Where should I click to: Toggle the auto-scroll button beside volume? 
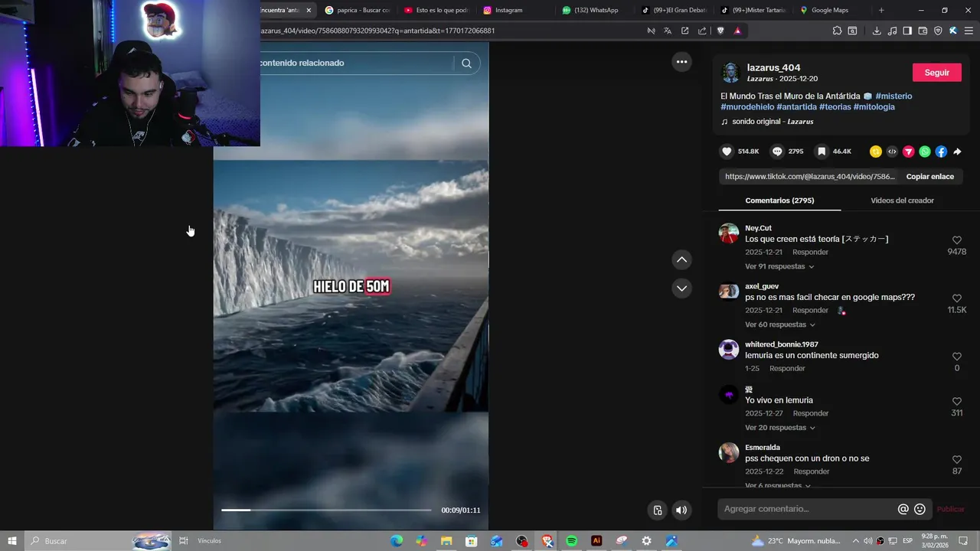pyautogui.click(x=657, y=510)
